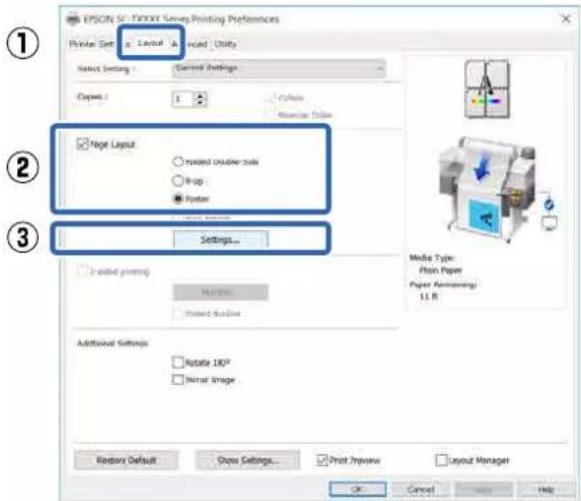Expand the Select Setting dropdown

coord(279,68)
